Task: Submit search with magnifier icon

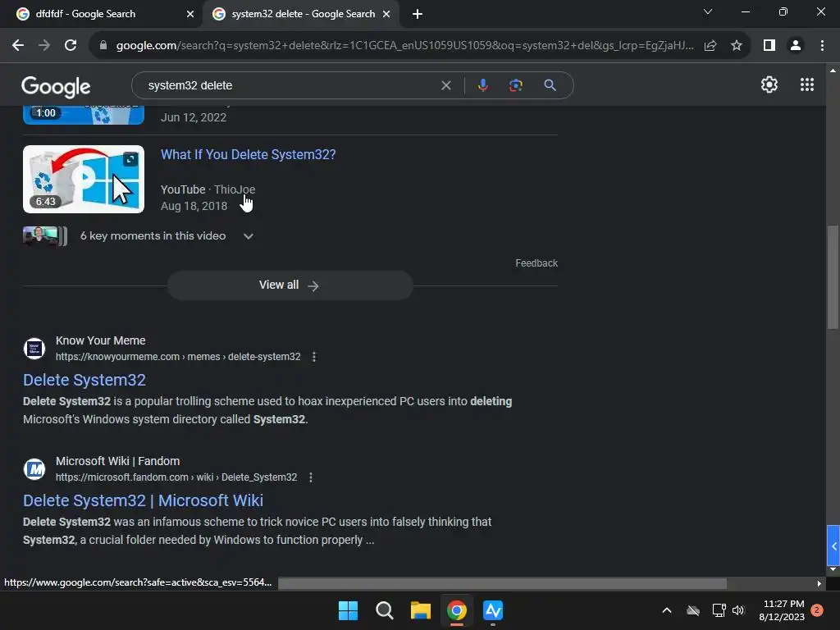Action: (550, 85)
